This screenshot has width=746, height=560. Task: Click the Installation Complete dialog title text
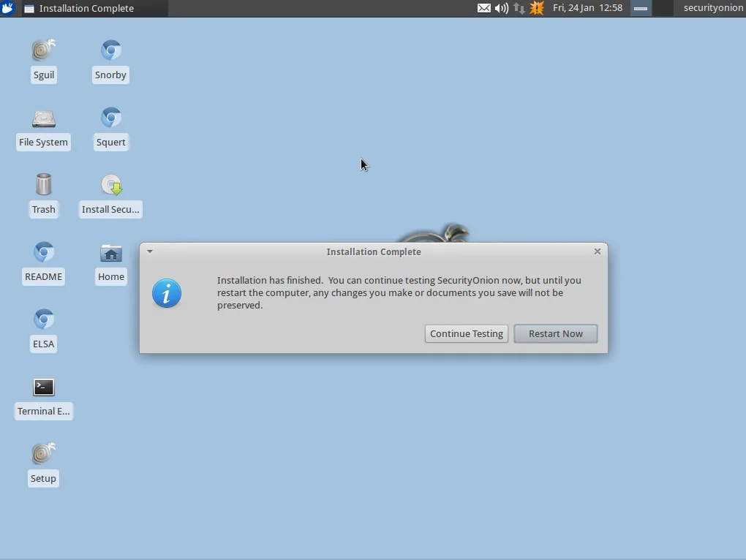[374, 252]
